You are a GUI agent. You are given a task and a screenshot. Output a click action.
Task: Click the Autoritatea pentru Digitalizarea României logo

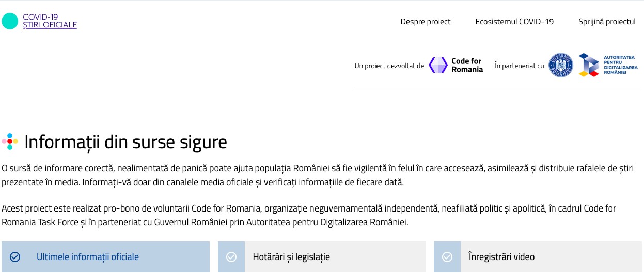588,66
